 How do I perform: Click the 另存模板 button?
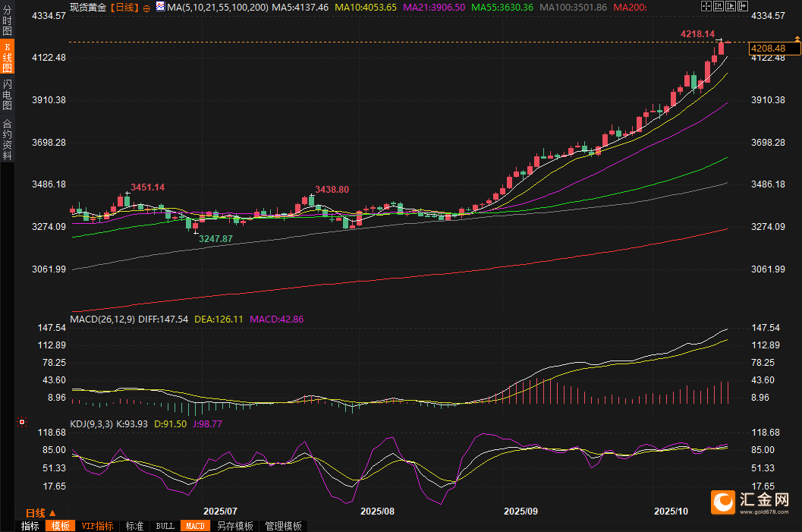tap(234, 526)
